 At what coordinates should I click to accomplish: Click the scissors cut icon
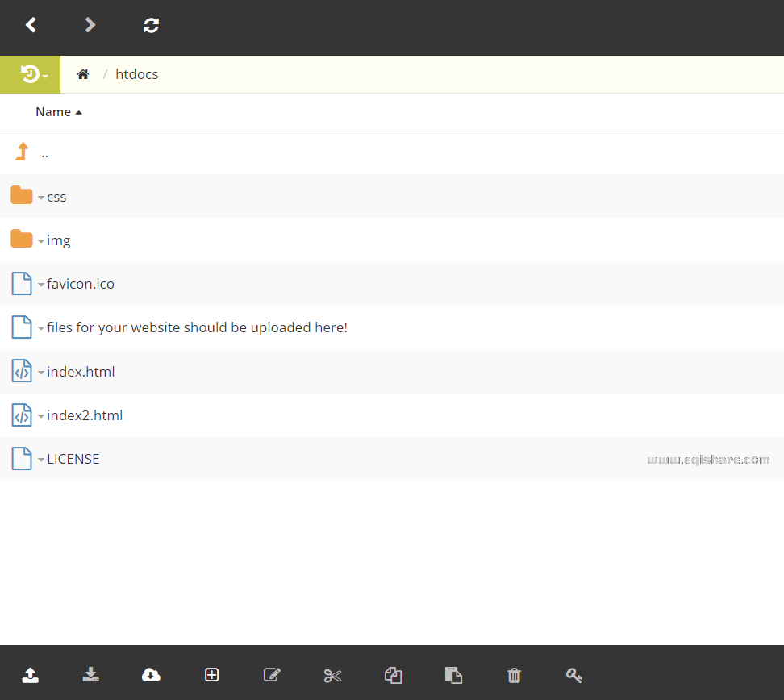(x=332, y=675)
